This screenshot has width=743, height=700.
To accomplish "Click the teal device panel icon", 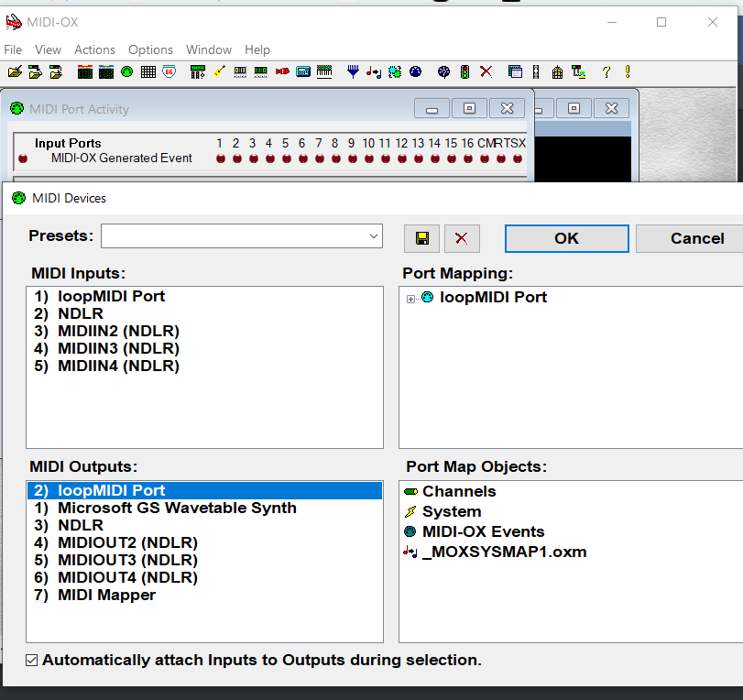I will click(303, 72).
